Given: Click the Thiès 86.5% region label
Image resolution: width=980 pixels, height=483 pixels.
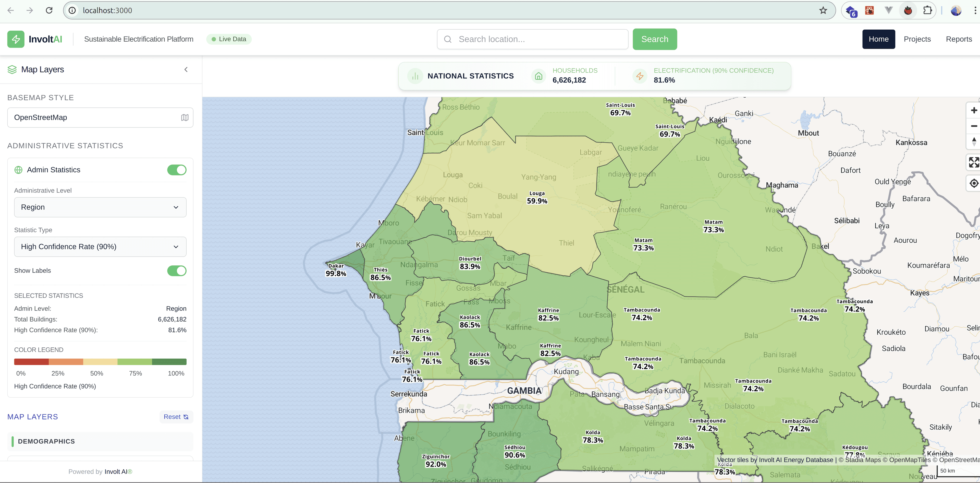Looking at the screenshot, I should coord(381,274).
